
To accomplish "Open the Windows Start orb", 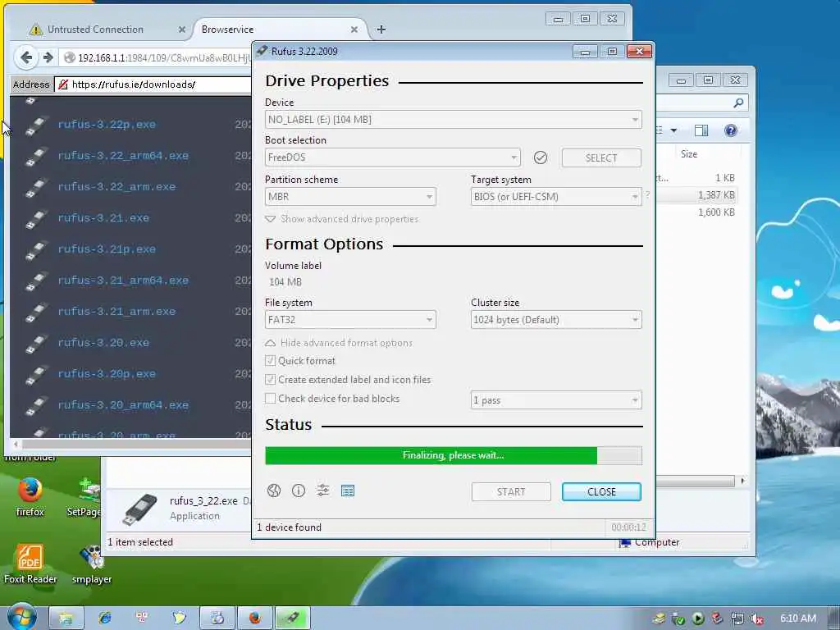I will pyautogui.click(x=21, y=618).
